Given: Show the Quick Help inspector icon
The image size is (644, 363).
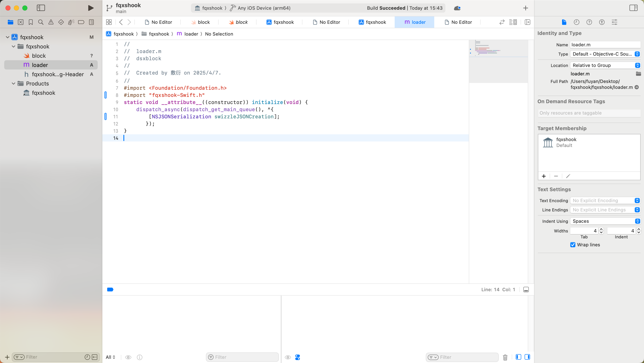Looking at the screenshot, I should (x=589, y=22).
